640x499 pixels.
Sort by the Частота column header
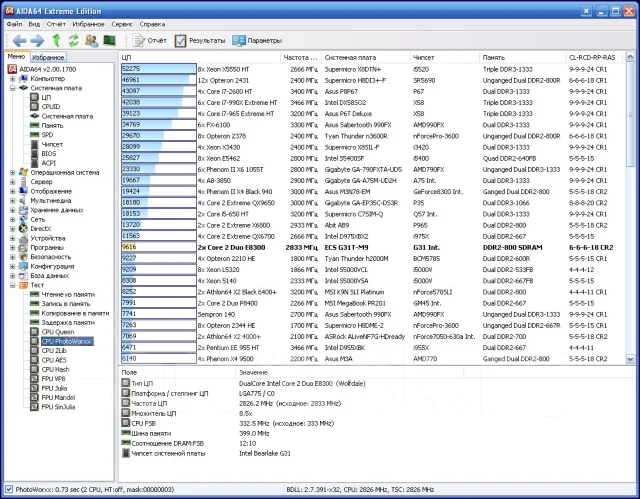(301, 58)
